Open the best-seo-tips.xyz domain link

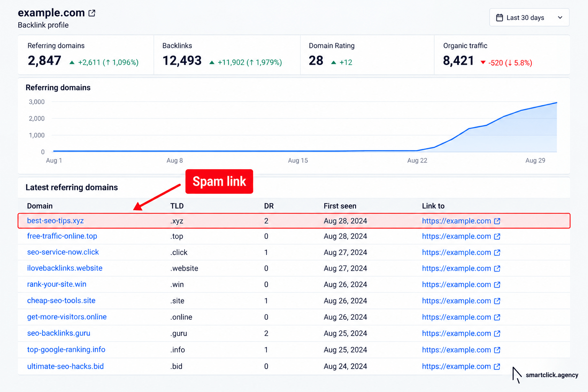tap(56, 220)
